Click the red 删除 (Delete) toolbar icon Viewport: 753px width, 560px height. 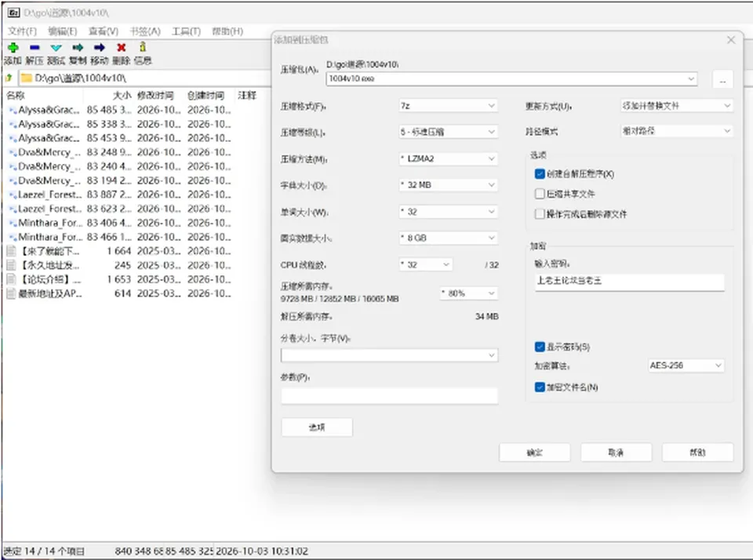pos(122,48)
